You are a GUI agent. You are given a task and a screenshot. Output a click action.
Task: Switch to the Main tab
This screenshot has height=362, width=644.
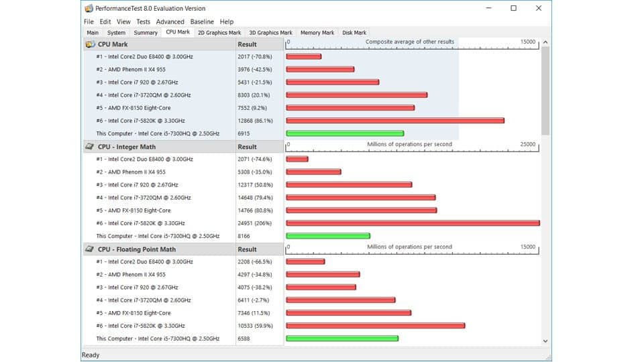click(x=93, y=32)
